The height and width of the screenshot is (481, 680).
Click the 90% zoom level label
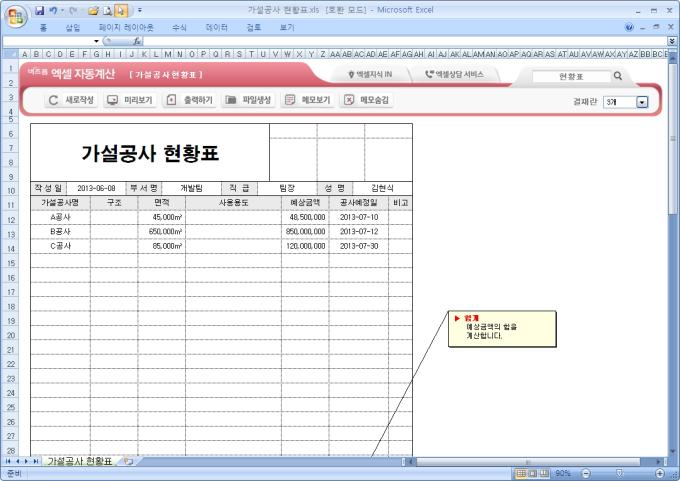tap(562, 473)
